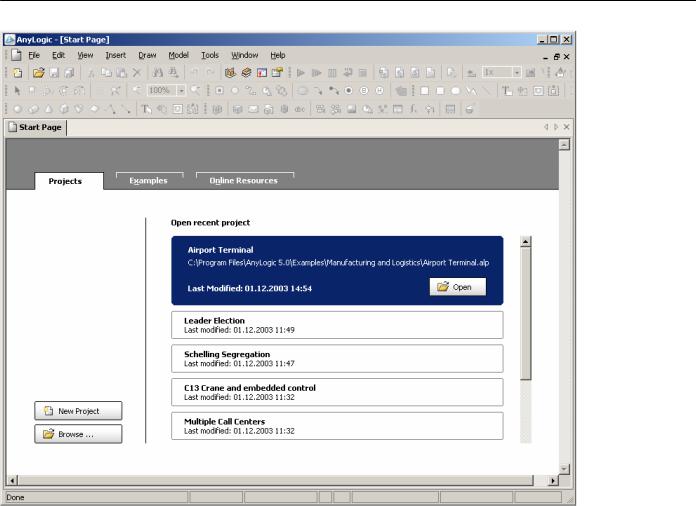
Task: Click the Airport Terminal project title
Action: coord(221,250)
